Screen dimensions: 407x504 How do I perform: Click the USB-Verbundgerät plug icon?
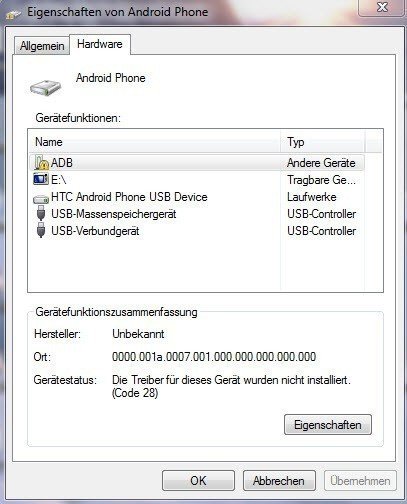tap(41, 231)
